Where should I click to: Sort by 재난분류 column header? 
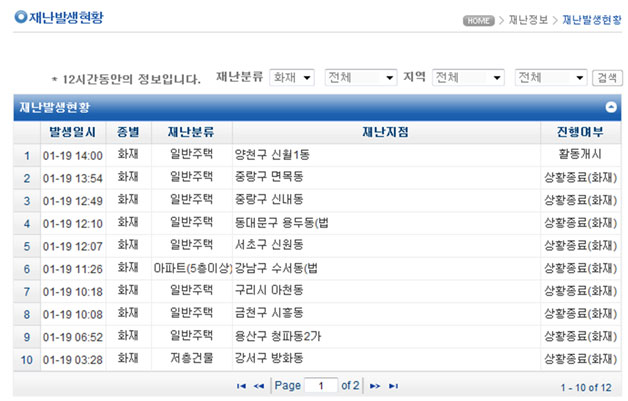tap(192, 133)
